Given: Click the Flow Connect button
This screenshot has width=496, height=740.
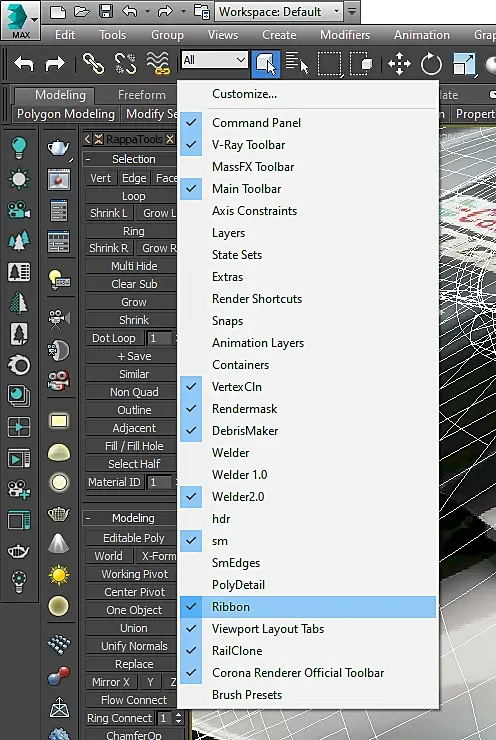Looking at the screenshot, I should pyautogui.click(x=134, y=700).
